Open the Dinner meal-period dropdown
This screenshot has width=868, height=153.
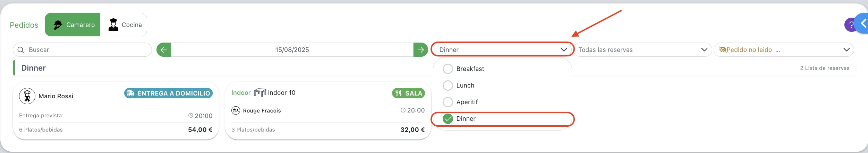503,49
